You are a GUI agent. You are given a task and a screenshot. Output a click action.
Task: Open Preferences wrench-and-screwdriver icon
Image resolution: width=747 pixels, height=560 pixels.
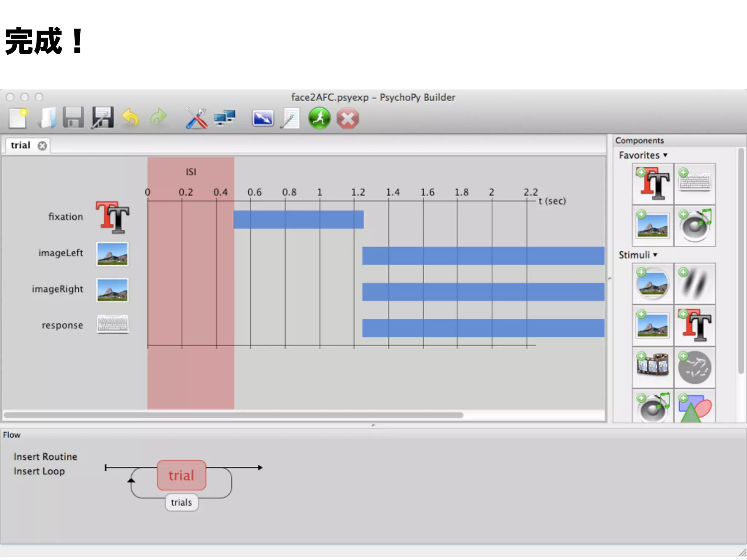(196, 118)
